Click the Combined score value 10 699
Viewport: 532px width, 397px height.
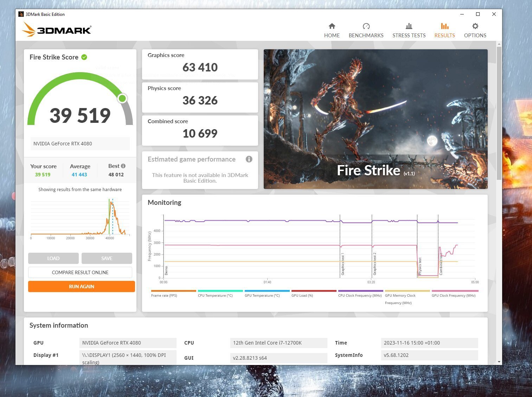[x=200, y=133]
